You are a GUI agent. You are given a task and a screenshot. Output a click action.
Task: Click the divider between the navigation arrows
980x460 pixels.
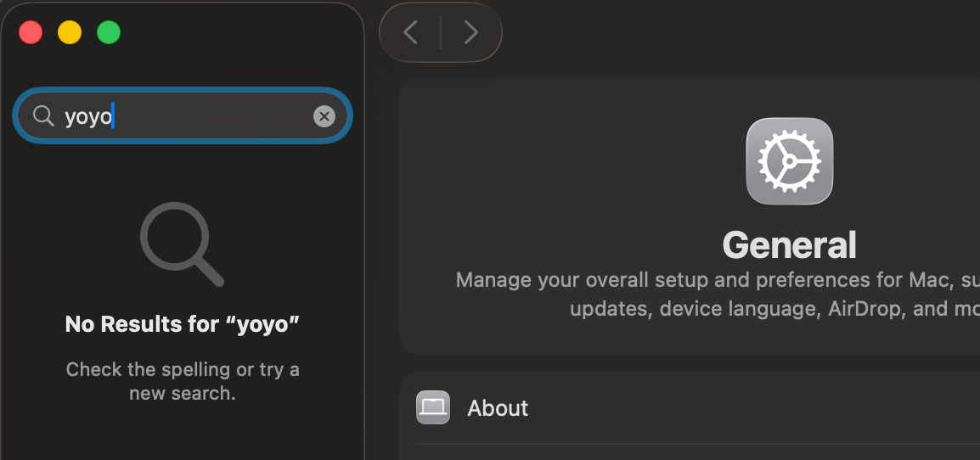coord(441,32)
